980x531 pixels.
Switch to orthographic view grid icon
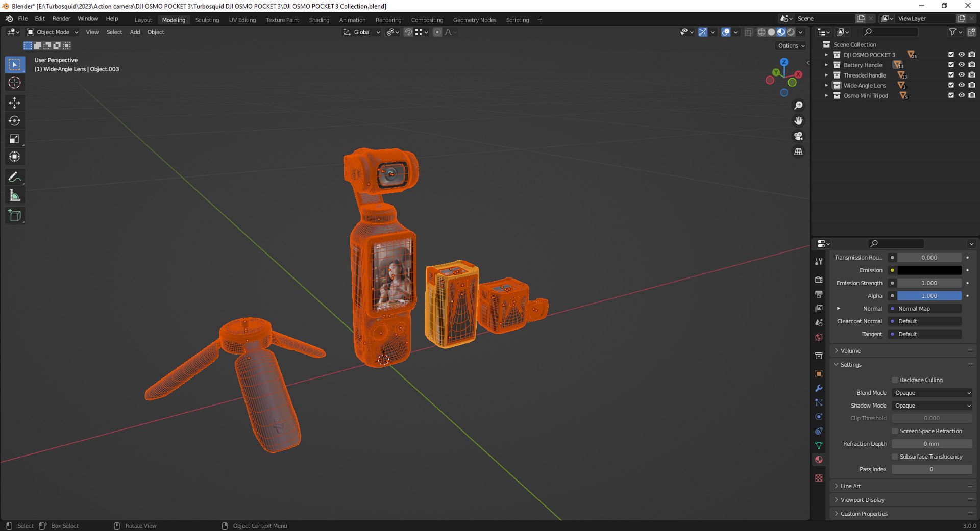point(798,152)
